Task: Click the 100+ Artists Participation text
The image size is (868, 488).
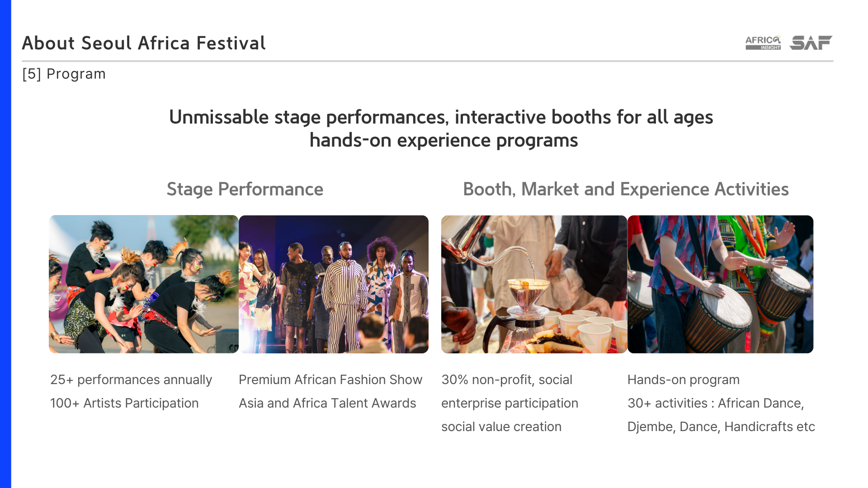Action: pos(124,403)
